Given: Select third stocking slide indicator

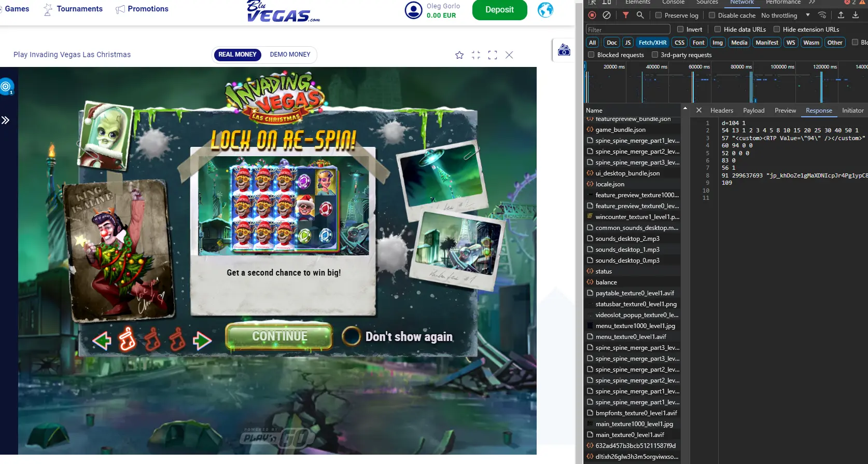Looking at the screenshot, I should 177,339.
